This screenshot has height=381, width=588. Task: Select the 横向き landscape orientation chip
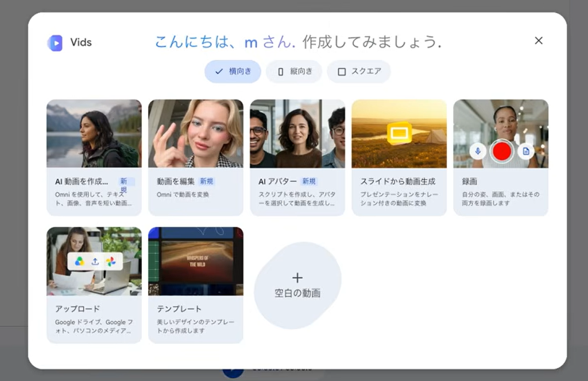click(x=233, y=71)
